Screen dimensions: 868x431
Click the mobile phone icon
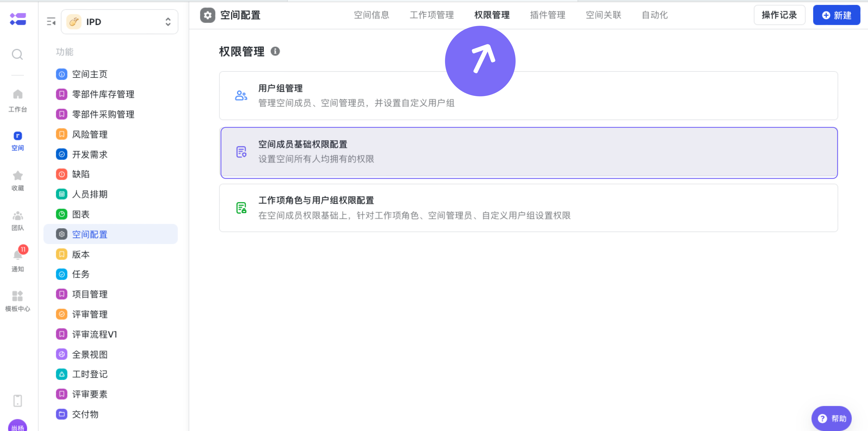(17, 401)
